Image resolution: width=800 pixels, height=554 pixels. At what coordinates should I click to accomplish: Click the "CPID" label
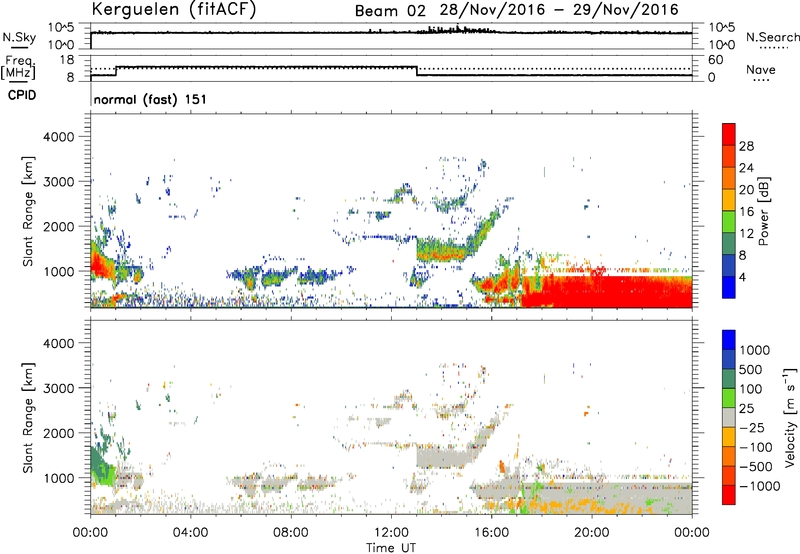pyautogui.click(x=22, y=95)
